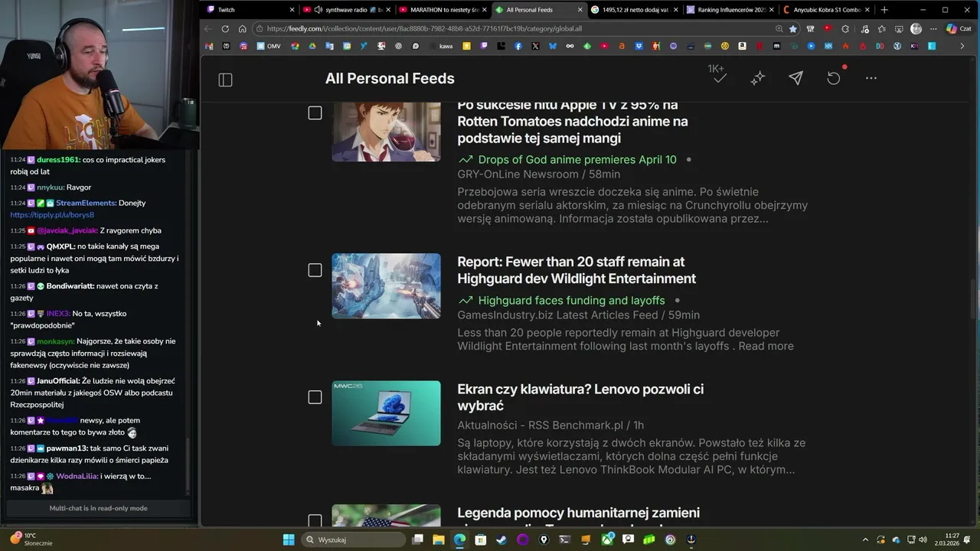The height and width of the screenshot is (551, 980).
Task: Open new browser tab with plus
Action: coord(884,10)
